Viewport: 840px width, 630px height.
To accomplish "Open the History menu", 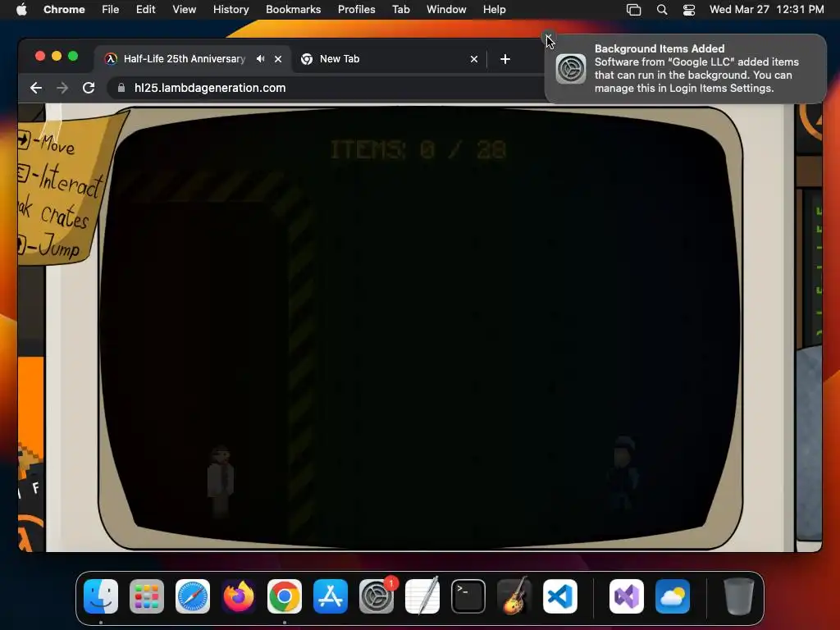I will point(231,9).
